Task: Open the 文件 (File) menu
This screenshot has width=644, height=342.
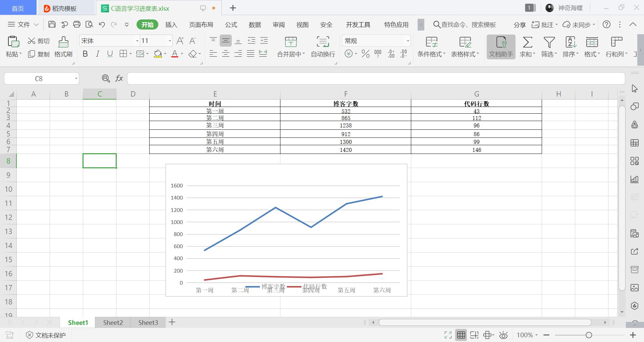Action: [x=23, y=24]
